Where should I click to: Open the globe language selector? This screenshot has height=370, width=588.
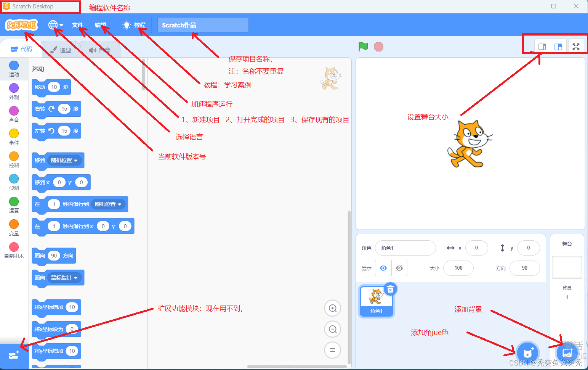coord(56,25)
